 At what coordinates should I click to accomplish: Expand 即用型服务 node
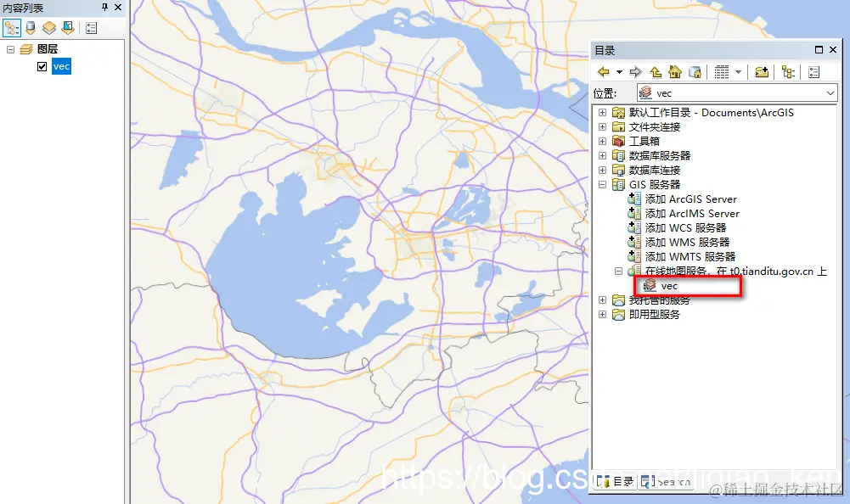click(x=602, y=314)
